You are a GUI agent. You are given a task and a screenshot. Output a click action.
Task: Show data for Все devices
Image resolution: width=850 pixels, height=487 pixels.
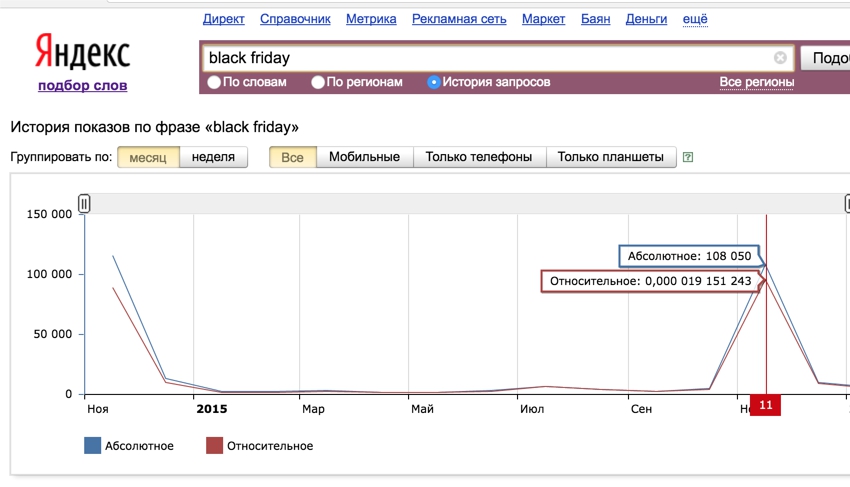(292, 157)
